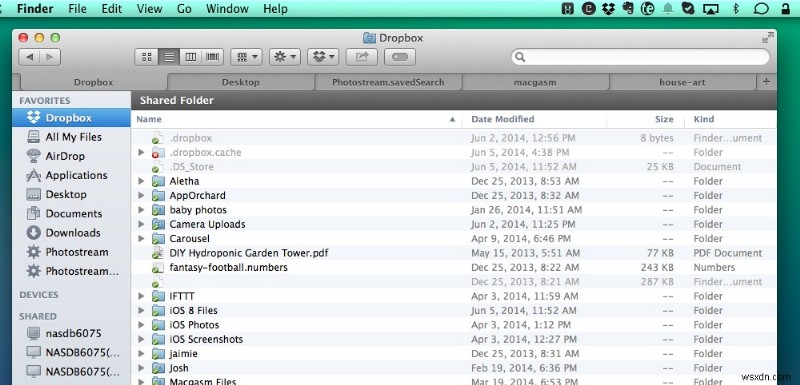Add a new tab with plus button
This screenshot has width=800, height=385.
click(766, 82)
